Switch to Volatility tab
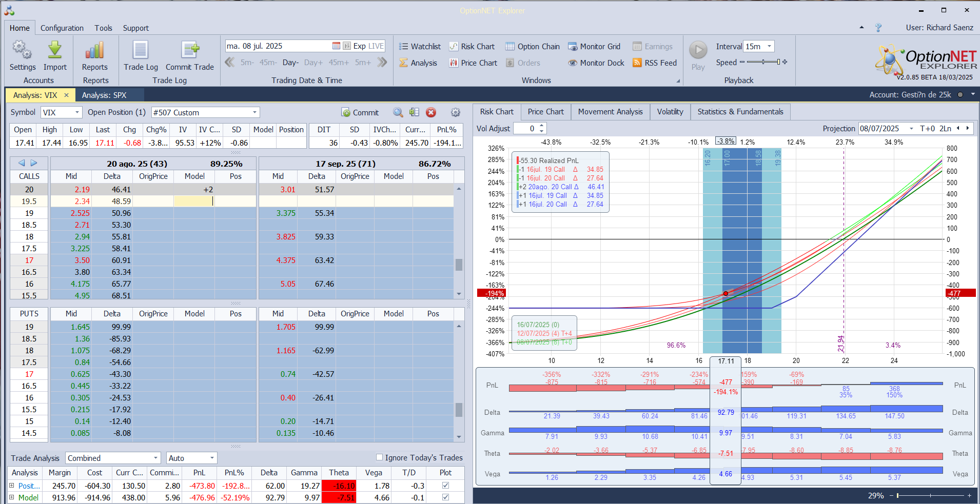This screenshot has width=980, height=504. click(670, 112)
